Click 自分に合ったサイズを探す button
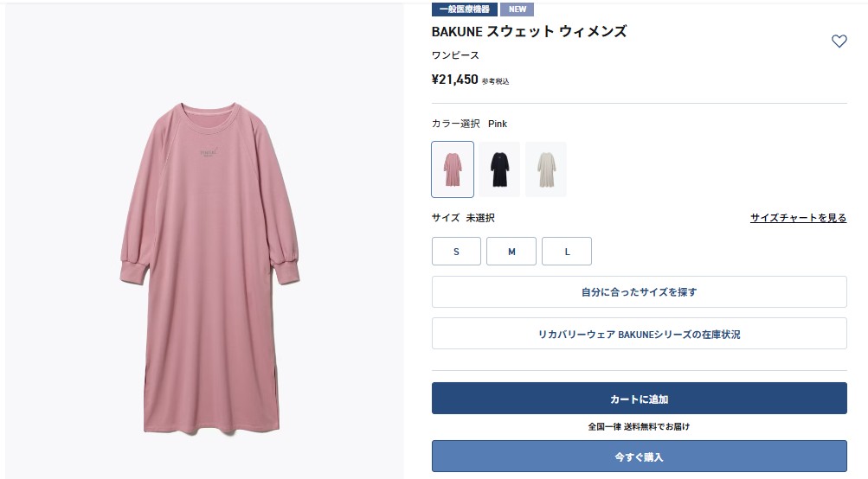This screenshot has height=479, width=868. pos(639,292)
